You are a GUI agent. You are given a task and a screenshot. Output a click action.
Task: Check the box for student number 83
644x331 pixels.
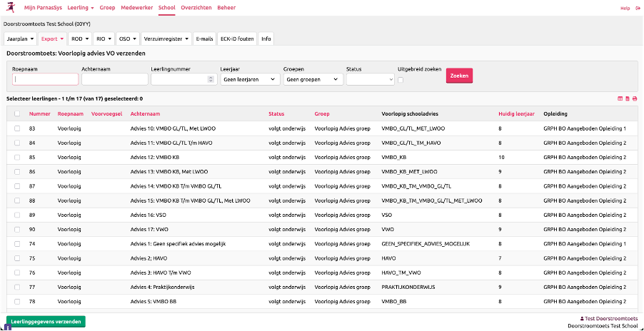point(17,128)
